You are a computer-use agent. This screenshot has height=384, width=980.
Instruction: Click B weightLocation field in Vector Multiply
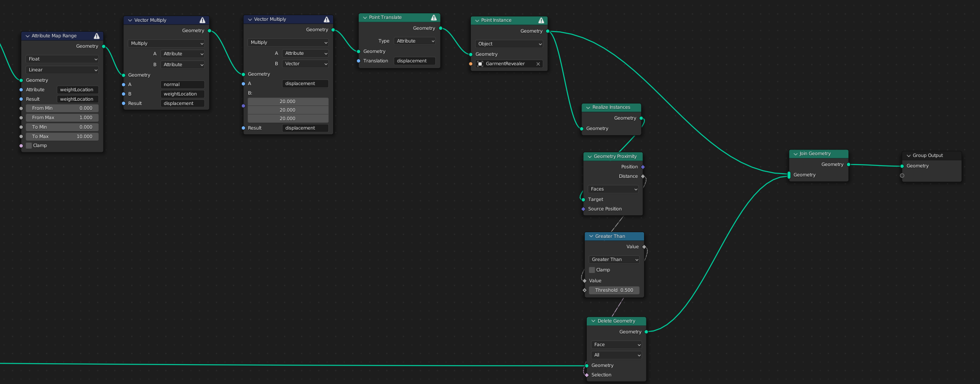pos(183,94)
